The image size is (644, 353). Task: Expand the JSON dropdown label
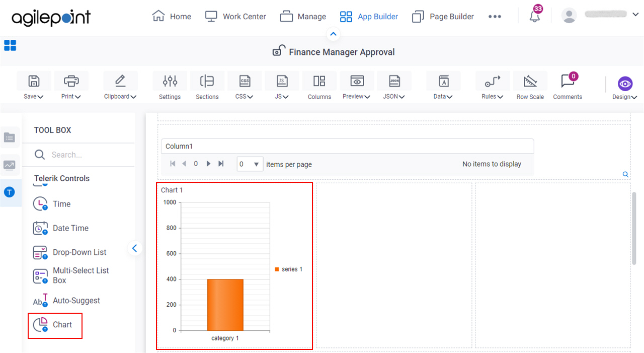394,96
